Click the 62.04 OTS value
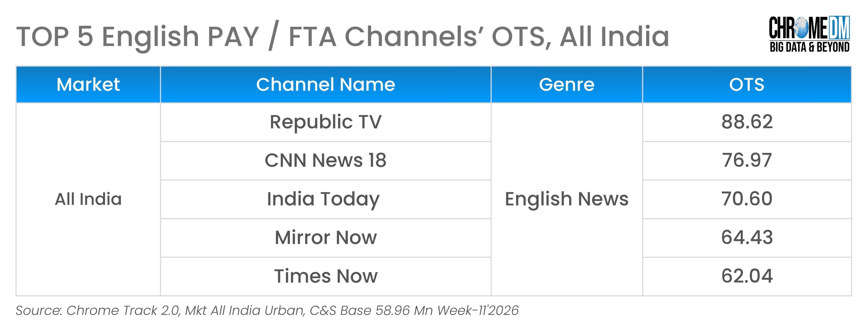Screen dimensions: 868x326 click(747, 276)
